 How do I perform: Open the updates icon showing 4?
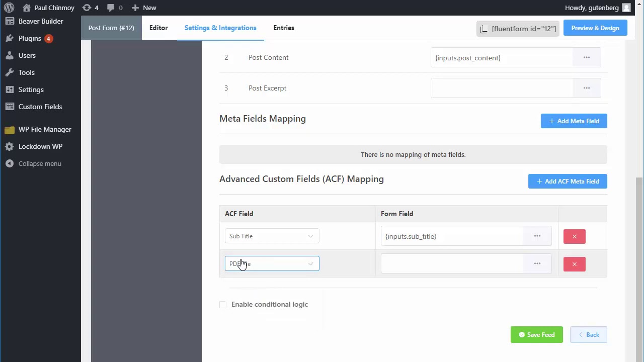[x=87, y=8]
